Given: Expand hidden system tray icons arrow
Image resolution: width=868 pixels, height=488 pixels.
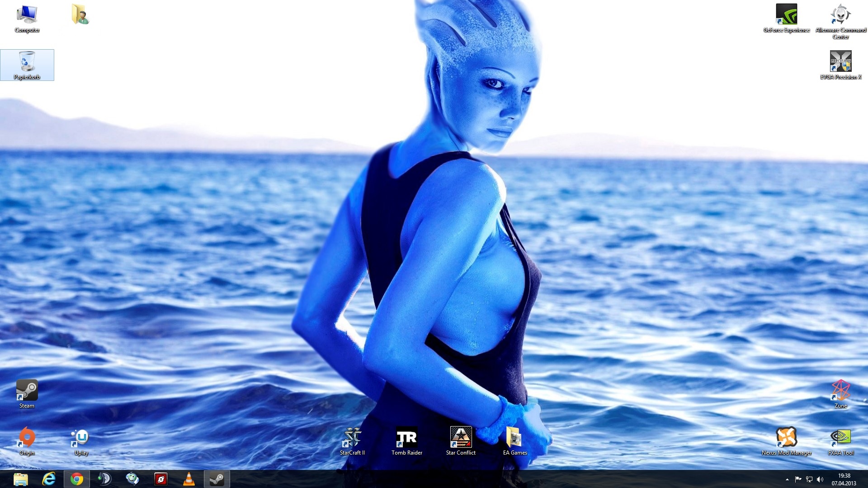Looking at the screenshot, I should tap(787, 479).
